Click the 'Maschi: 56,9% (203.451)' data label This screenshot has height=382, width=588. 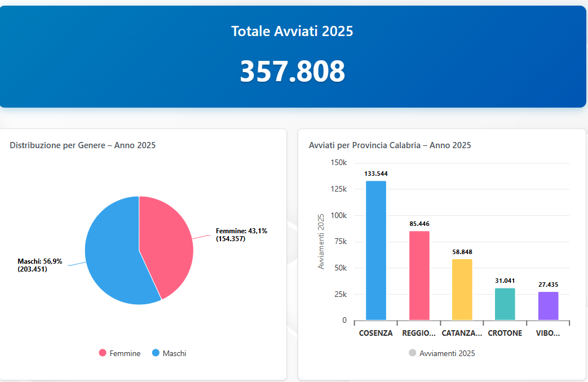click(x=40, y=265)
